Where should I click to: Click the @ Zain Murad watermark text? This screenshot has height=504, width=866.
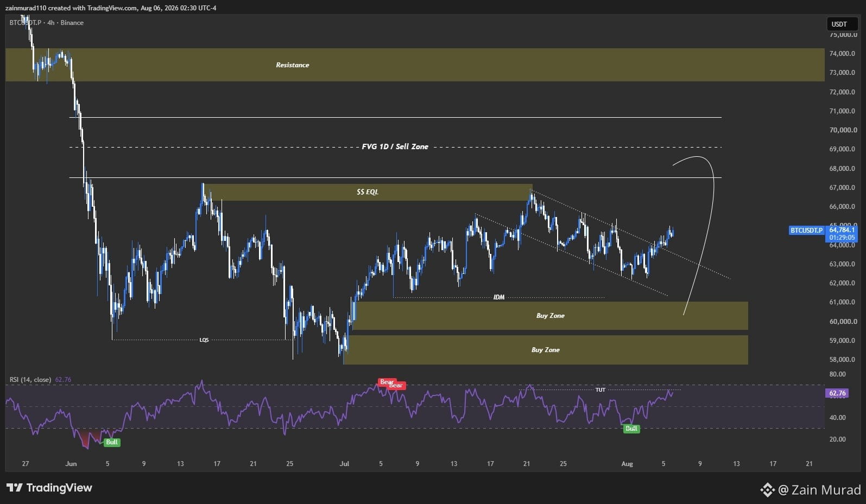click(x=820, y=490)
